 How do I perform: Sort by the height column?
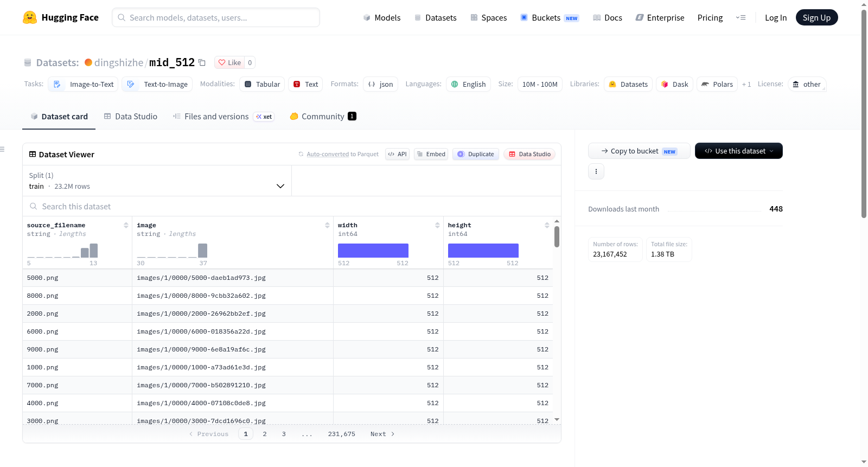coord(547,225)
